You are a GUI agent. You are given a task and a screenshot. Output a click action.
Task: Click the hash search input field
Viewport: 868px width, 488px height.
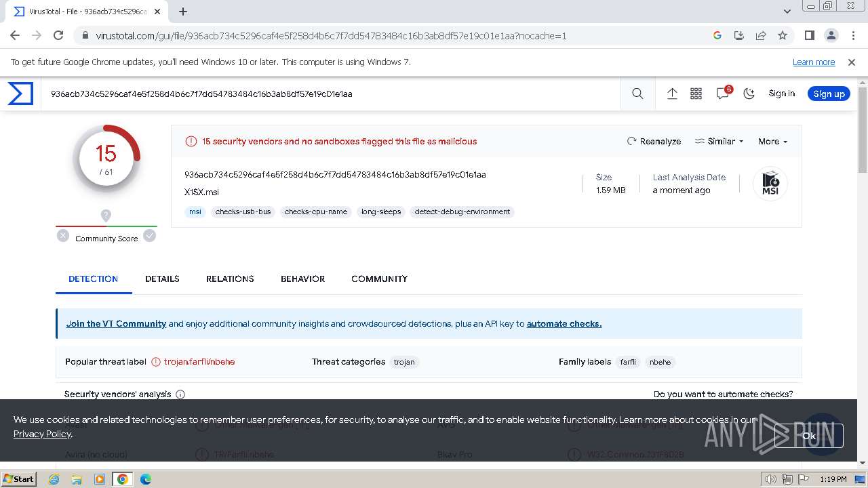[332, 94]
